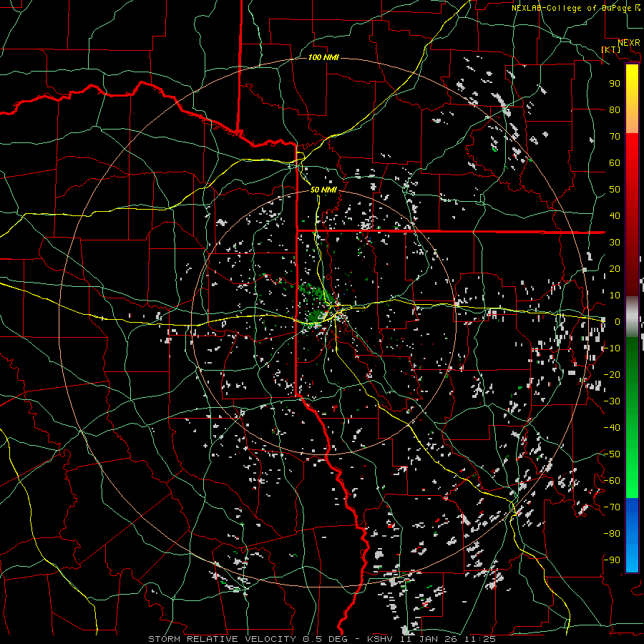This screenshot has width=644, height=644.
Task: Click the [KT] units label
Action: [611, 49]
